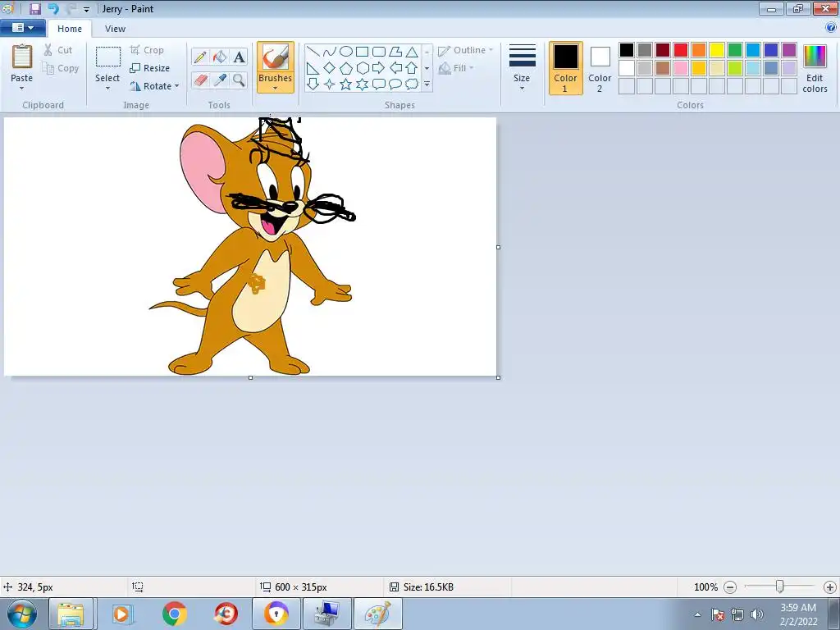Select the Color picker eyedropper tool
The width and height of the screenshot is (840, 630).
[x=220, y=80]
